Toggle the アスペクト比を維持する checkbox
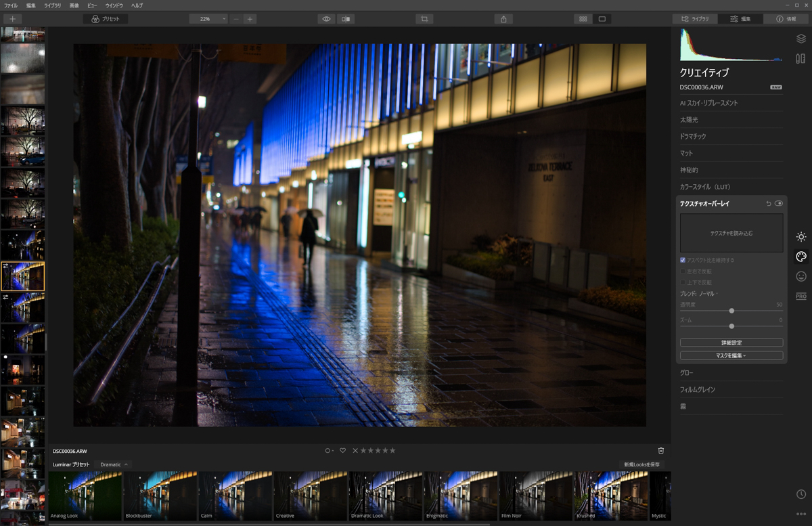812x526 pixels. coord(683,260)
